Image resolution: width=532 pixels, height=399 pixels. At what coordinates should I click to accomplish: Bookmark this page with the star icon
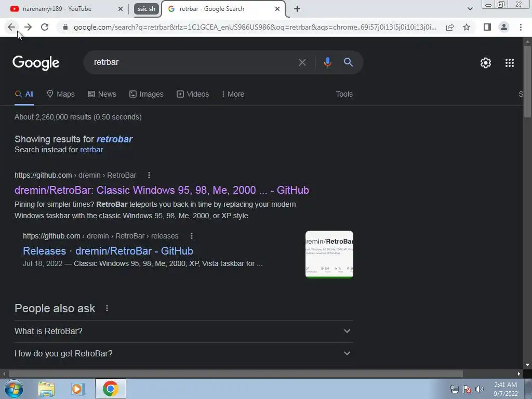point(467,27)
